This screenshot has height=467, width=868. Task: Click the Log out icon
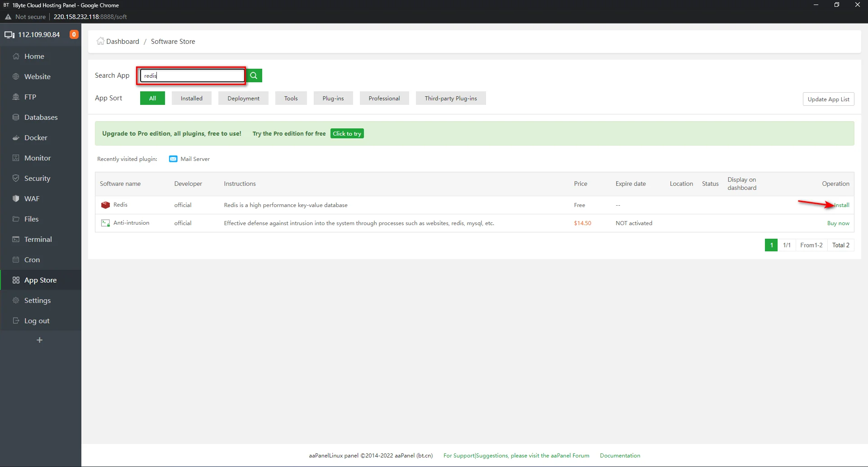tap(16, 321)
